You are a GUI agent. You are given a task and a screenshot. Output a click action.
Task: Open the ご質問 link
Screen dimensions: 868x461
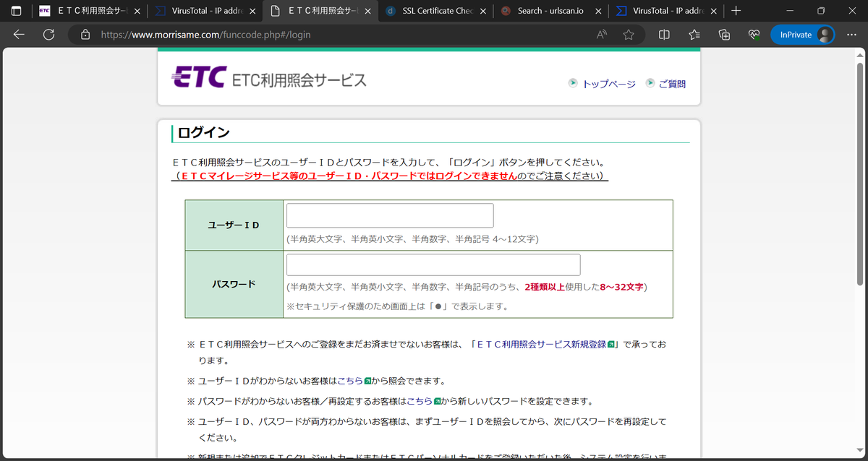click(672, 85)
